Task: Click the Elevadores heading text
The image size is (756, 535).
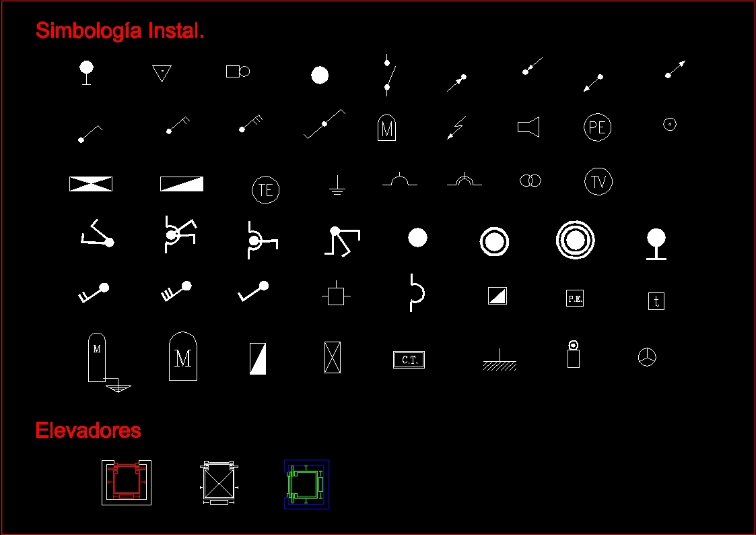Action: click(88, 431)
